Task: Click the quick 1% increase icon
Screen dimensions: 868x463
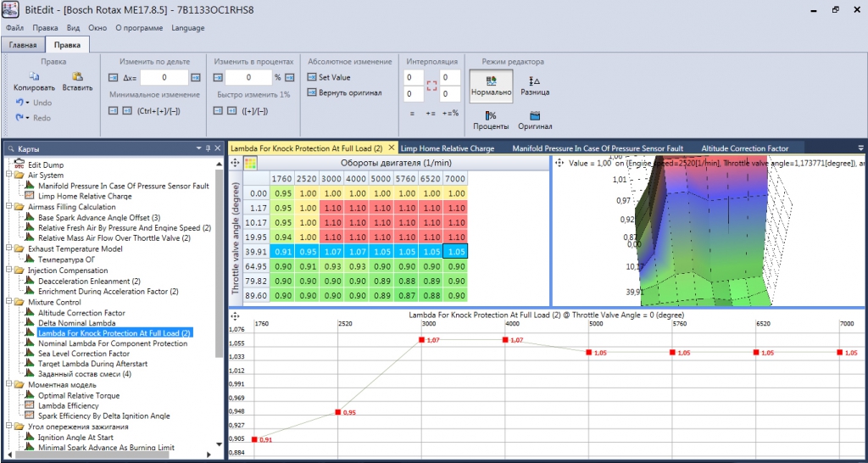Action: tap(231, 111)
